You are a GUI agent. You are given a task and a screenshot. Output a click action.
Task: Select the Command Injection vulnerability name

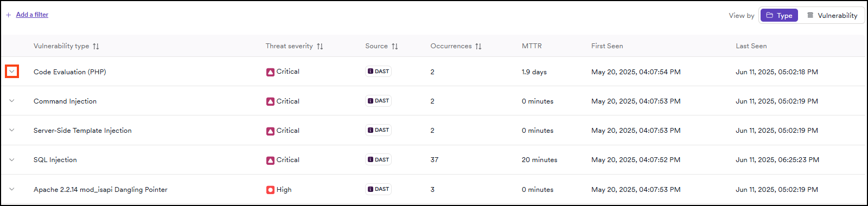[x=65, y=101]
